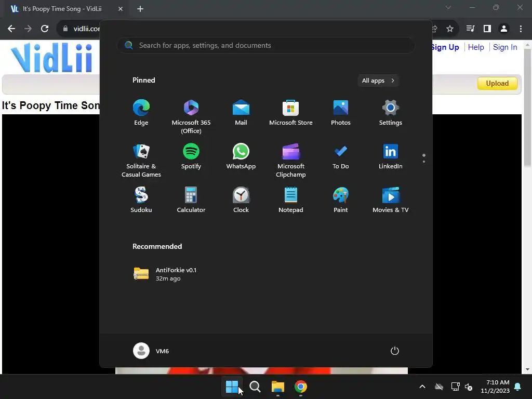Open taskbar Search

point(255,387)
